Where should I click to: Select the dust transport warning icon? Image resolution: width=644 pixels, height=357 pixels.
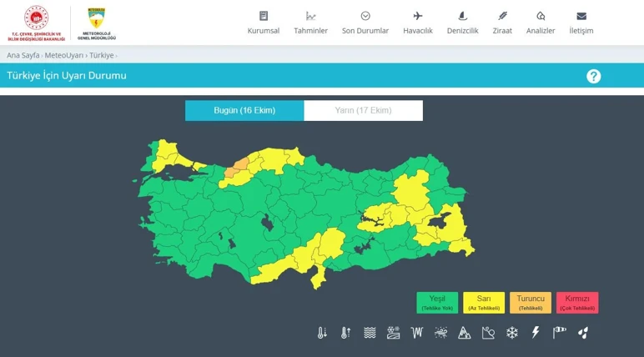pyautogui.click(x=440, y=333)
